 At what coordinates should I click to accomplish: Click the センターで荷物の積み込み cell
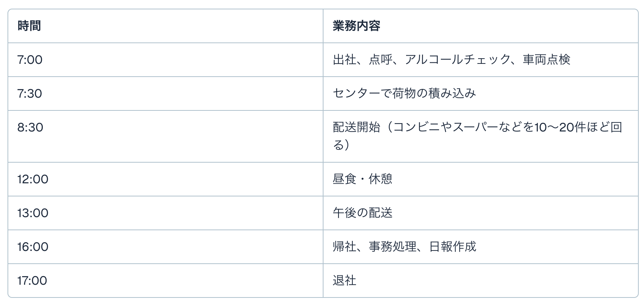pos(404,94)
